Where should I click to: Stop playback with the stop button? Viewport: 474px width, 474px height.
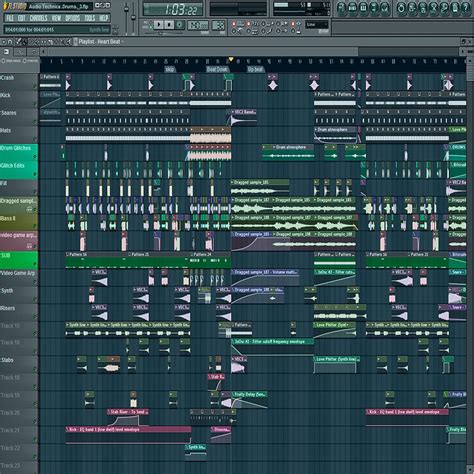pos(169,25)
